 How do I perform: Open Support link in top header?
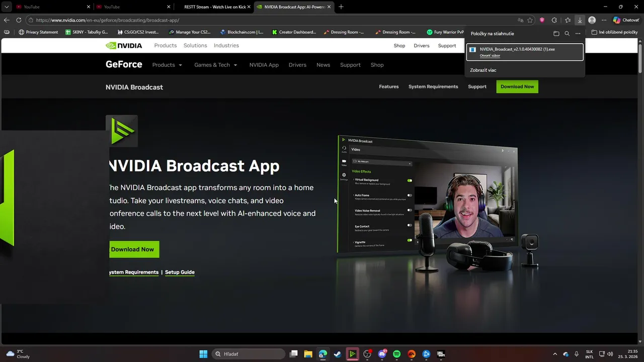447,46
